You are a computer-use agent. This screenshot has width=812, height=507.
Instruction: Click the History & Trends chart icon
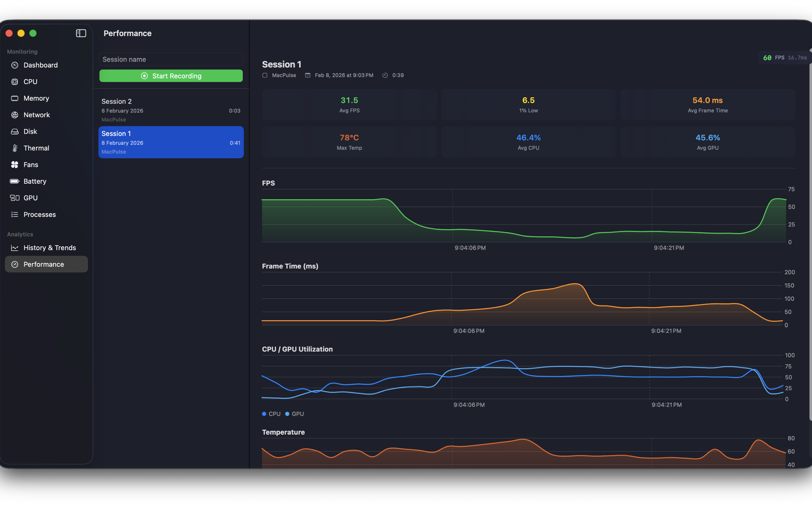click(x=15, y=248)
